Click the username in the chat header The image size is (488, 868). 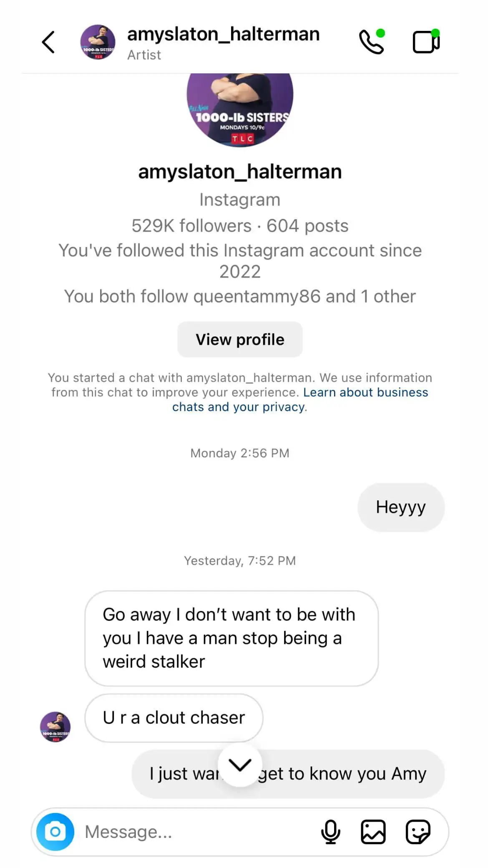(x=223, y=34)
